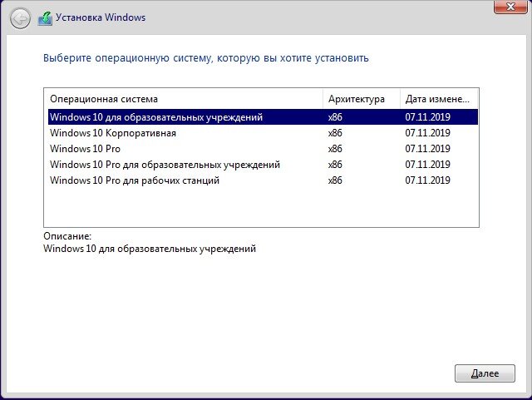Select Windows 10 Pro для образовательных учреждений

tap(263, 165)
